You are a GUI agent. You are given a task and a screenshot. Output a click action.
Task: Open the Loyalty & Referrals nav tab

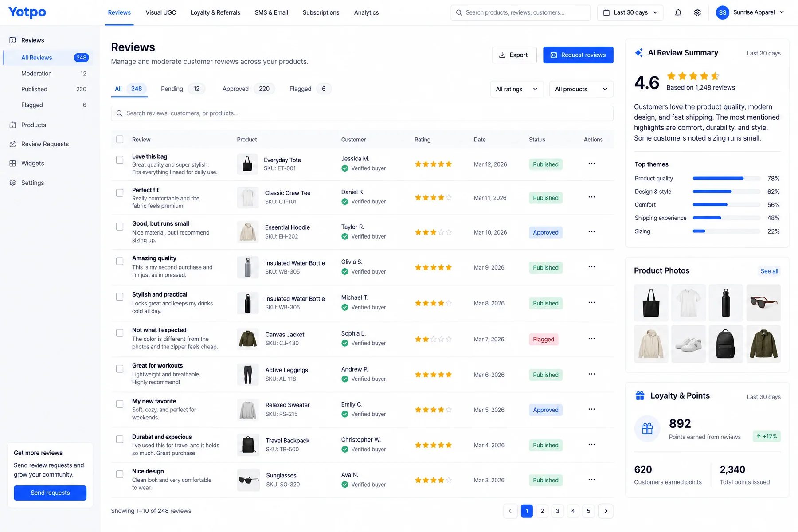click(x=215, y=12)
